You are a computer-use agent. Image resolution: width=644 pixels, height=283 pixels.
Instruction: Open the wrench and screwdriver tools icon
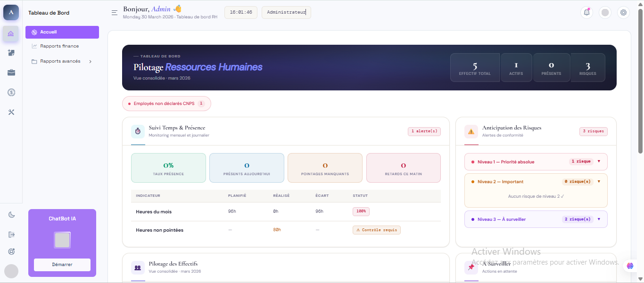(x=11, y=112)
